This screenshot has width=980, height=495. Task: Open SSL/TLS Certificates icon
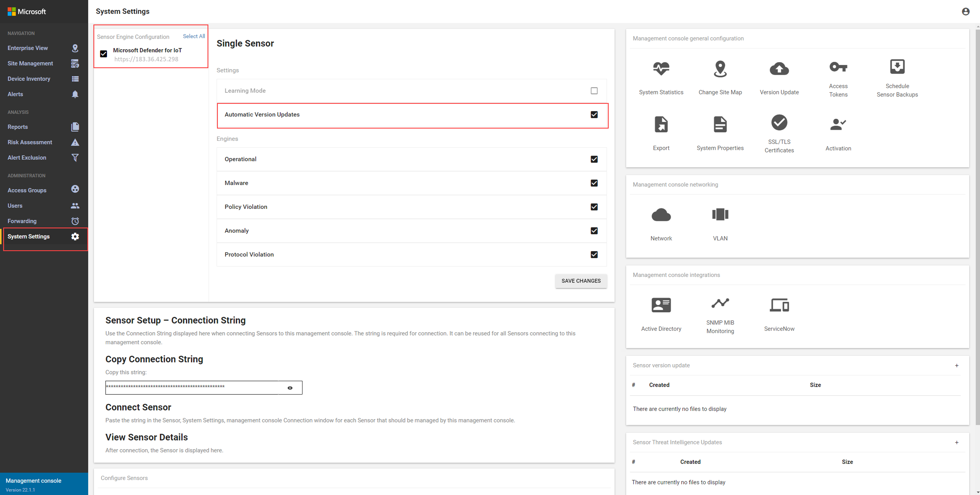pos(779,123)
